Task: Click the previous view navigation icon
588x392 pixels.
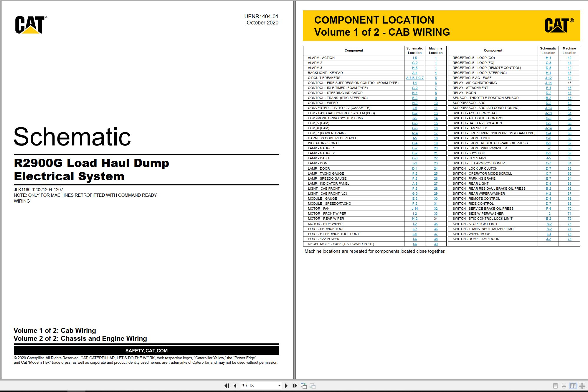Action: click(304, 386)
